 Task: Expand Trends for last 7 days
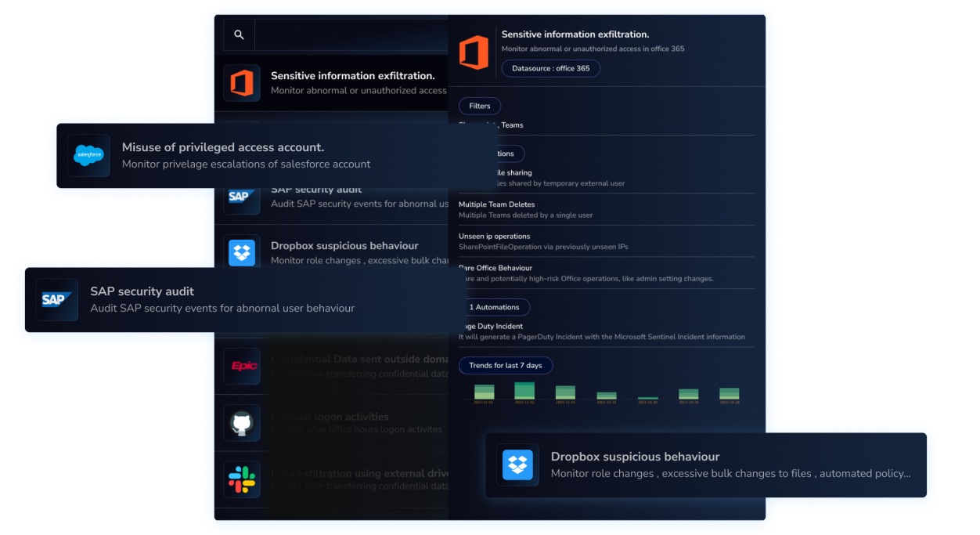(505, 365)
